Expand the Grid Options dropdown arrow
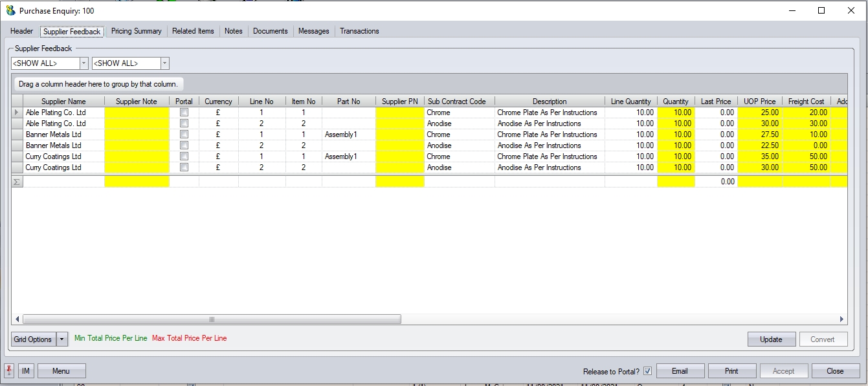The image size is (868, 386). pyautogui.click(x=62, y=339)
